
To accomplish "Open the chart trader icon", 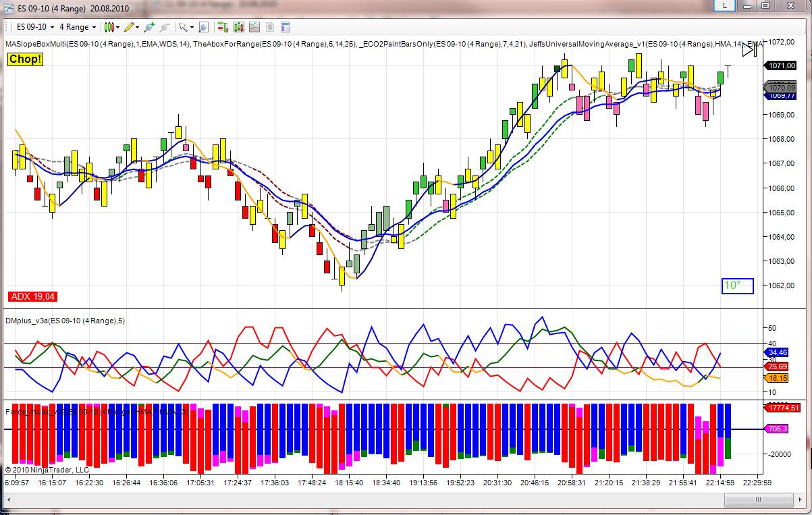I will coord(223,27).
